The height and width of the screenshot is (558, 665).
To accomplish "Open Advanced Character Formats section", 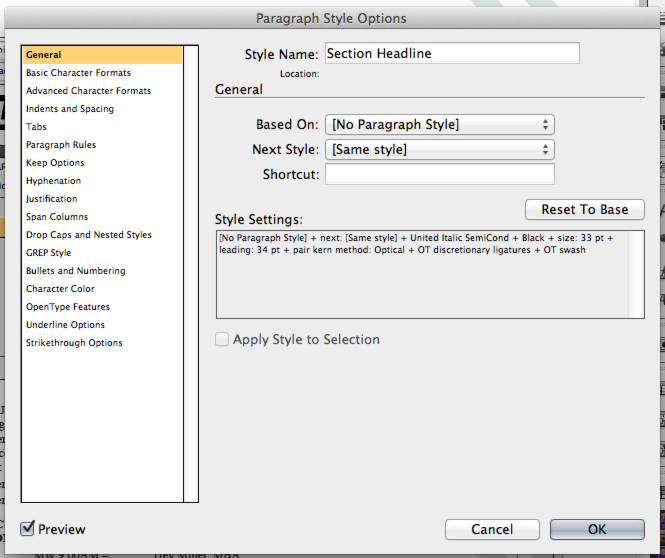I will (102, 91).
